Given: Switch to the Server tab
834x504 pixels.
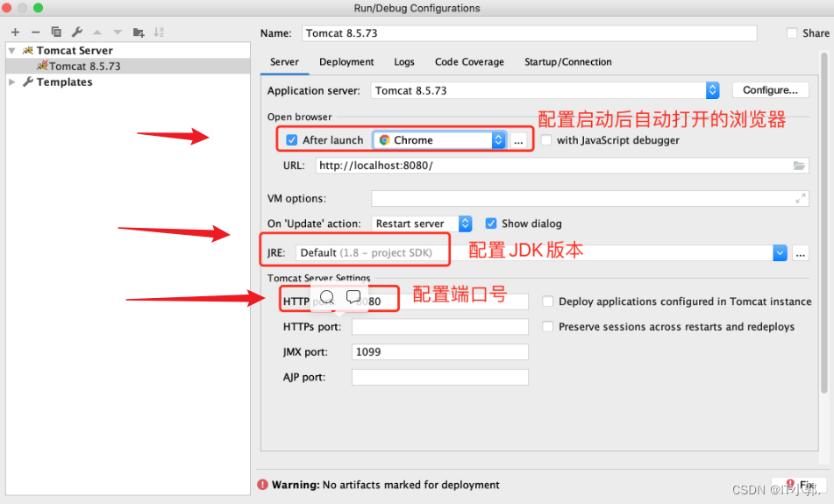Looking at the screenshot, I should [284, 61].
